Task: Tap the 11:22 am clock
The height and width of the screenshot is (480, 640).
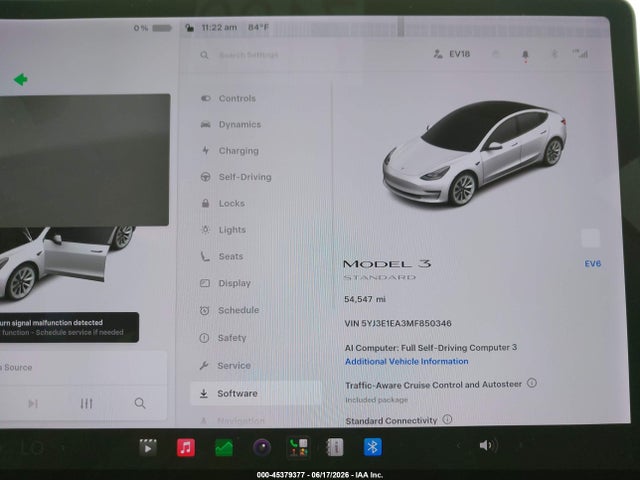Action: click(219, 27)
